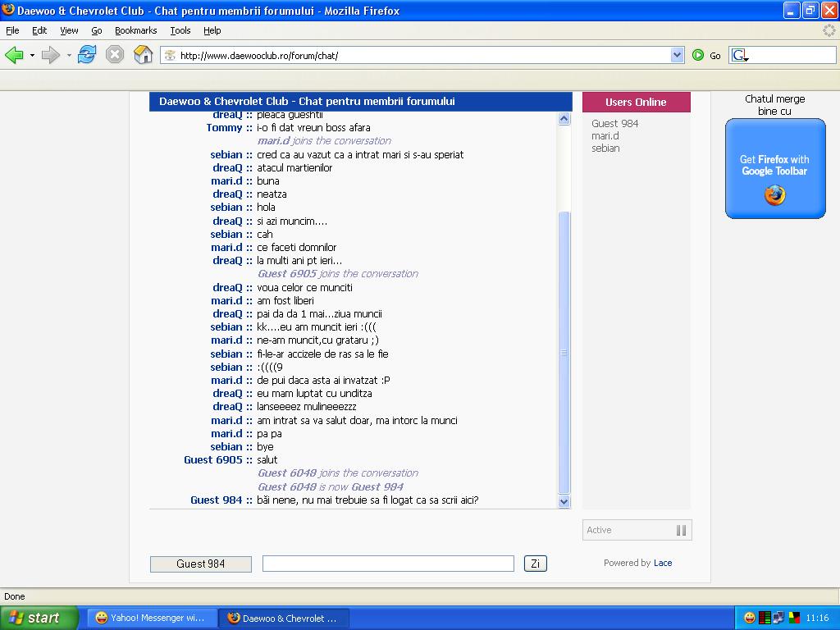Reload the page with the refresh icon
840x630 pixels.
point(87,55)
